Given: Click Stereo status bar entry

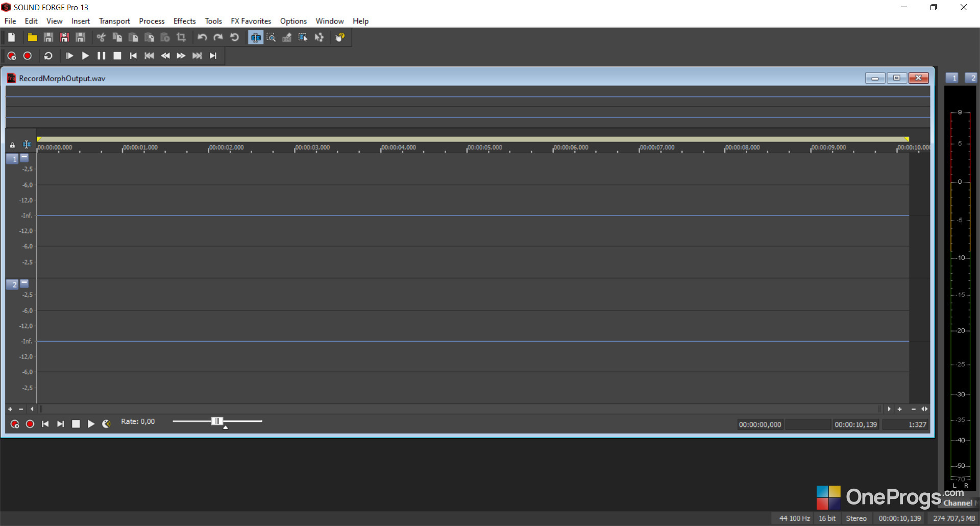Looking at the screenshot, I should [x=856, y=518].
